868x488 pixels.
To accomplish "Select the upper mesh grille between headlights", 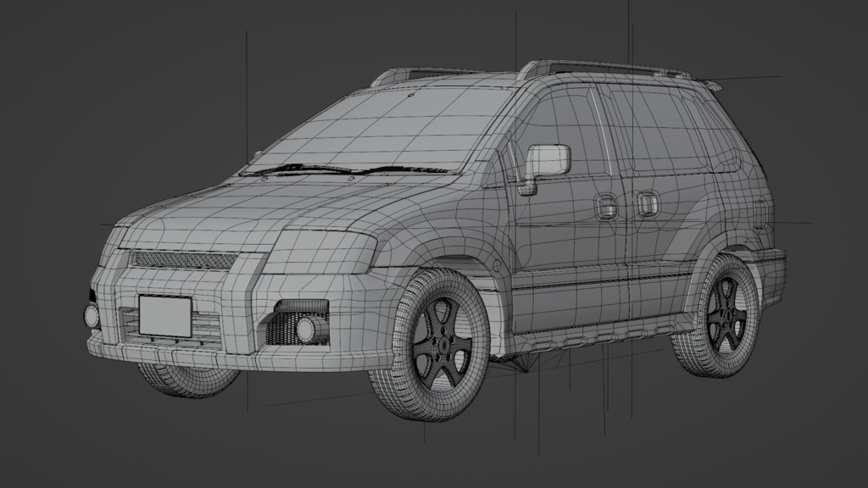I will tap(182, 259).
